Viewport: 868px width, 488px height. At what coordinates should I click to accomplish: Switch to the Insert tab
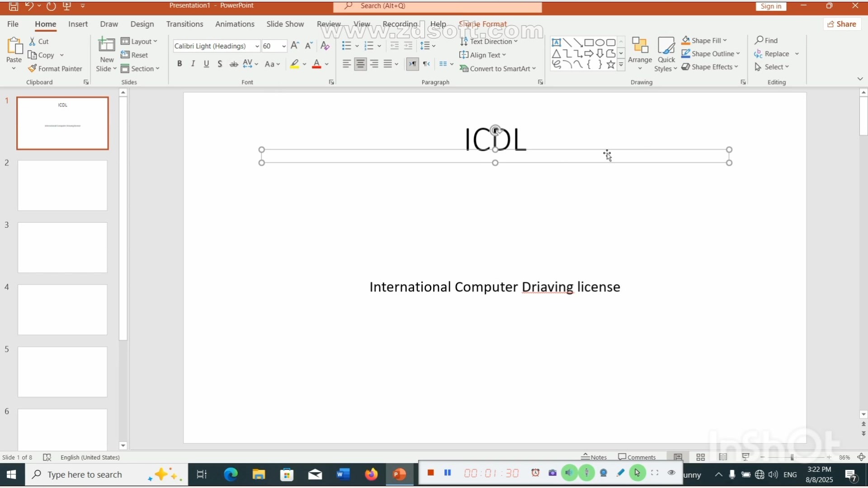tap(78, 24)
